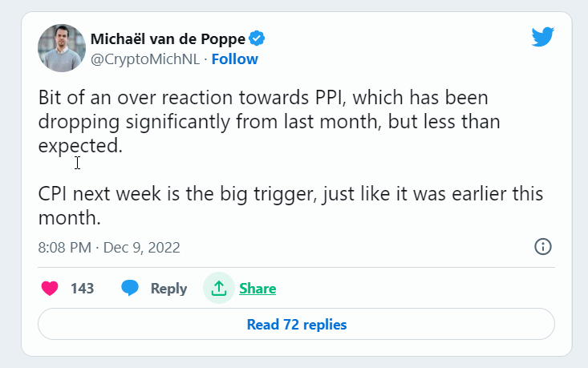Like the tweet with the heart icon

pyautogui.click(x=50, y=288)
